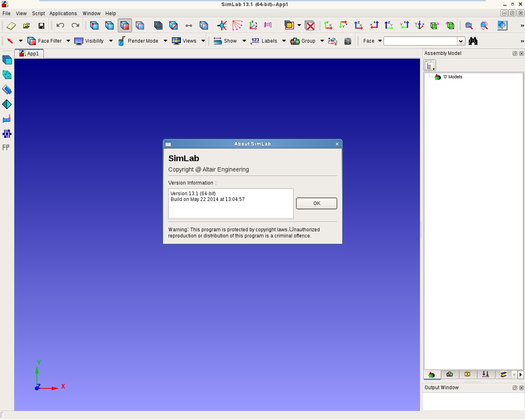Click the FP sidebar icon
This screenshot has height=420, width=525.
[x=6, y=147]
